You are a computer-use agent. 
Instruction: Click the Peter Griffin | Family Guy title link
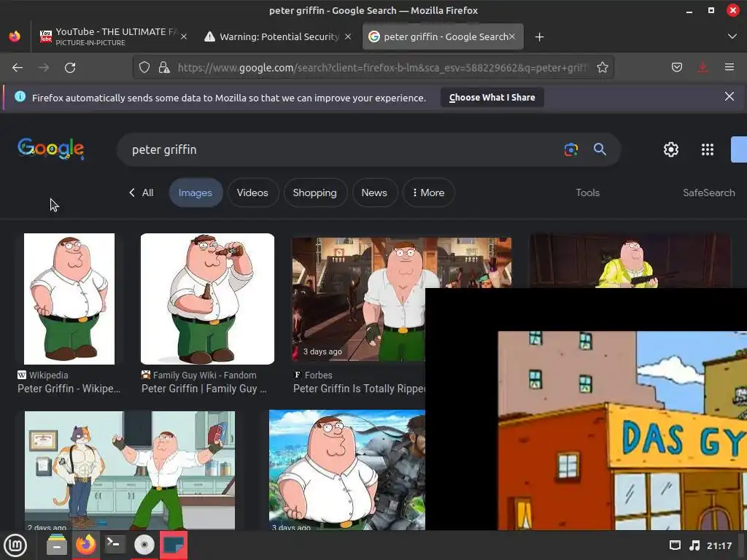click(204, 389)
